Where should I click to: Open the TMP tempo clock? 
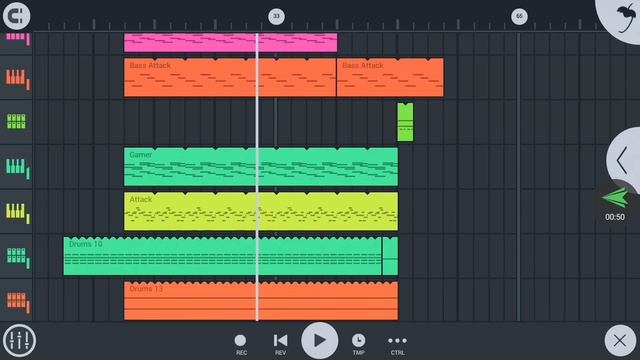coord(358,344)
